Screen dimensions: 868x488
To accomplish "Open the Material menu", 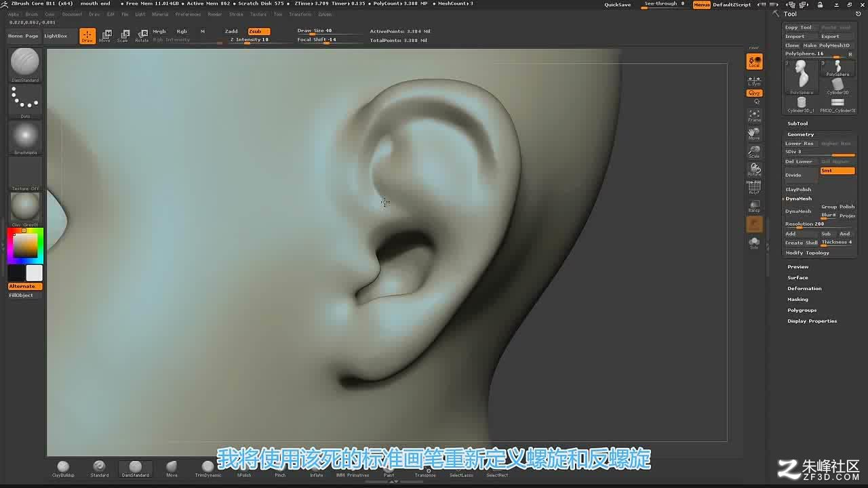I will point(160,14).
